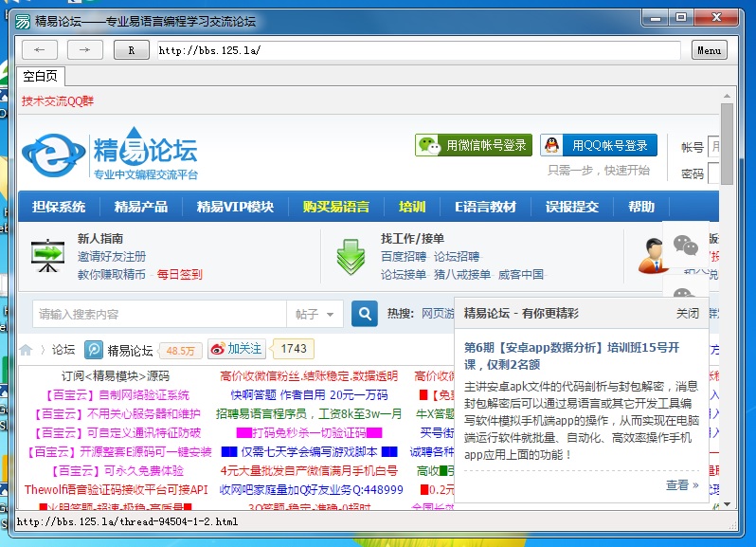Open the 培训 nav item
This screenshot has height=547, width=756.
pos(412,207)
